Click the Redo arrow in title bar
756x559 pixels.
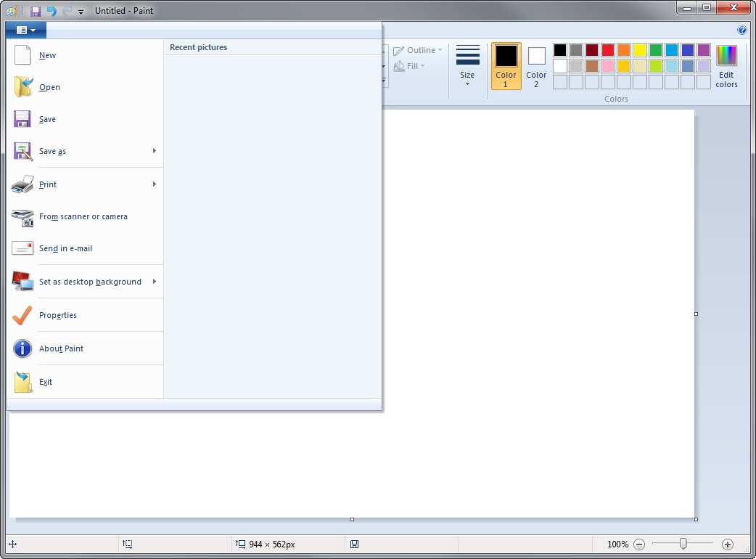point(67,11)
